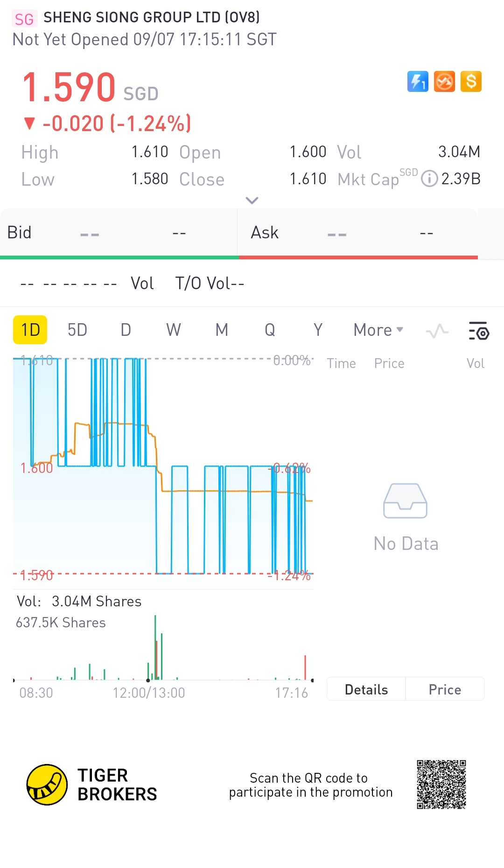Select the 1D chart timeframe
Screen dimensions: 504x868
30,330
